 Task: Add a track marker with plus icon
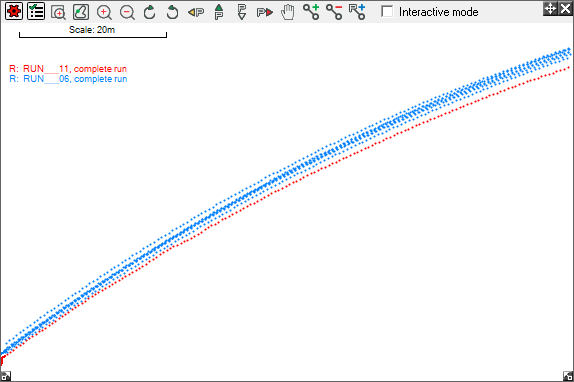click(311, 12)
